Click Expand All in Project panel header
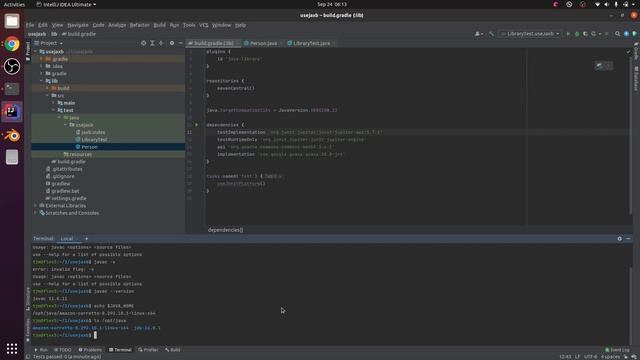The width and height of the screenshot is (640, 360). (152, 43)
